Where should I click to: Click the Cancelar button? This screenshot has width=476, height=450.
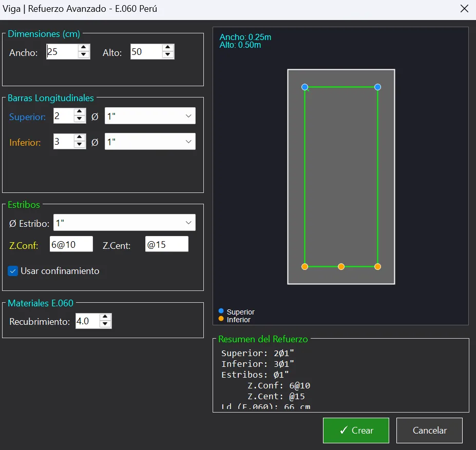pos(429,431)
